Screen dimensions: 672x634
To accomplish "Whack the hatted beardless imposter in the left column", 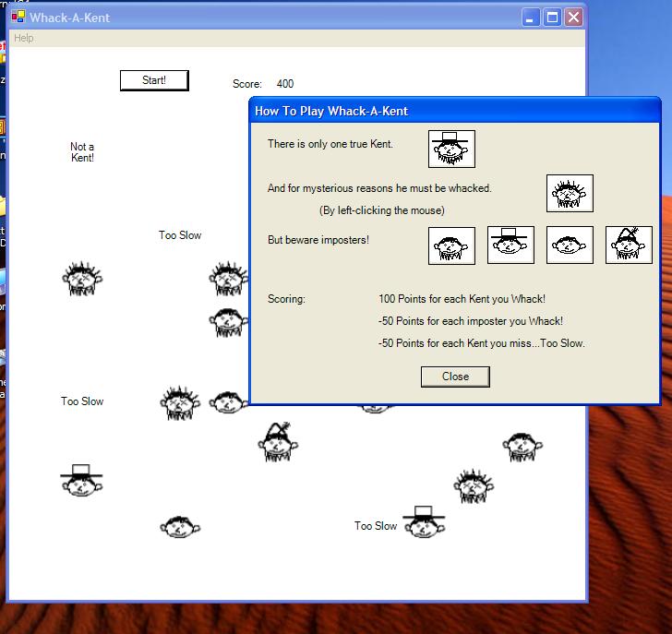I will [x=81, y=481].
